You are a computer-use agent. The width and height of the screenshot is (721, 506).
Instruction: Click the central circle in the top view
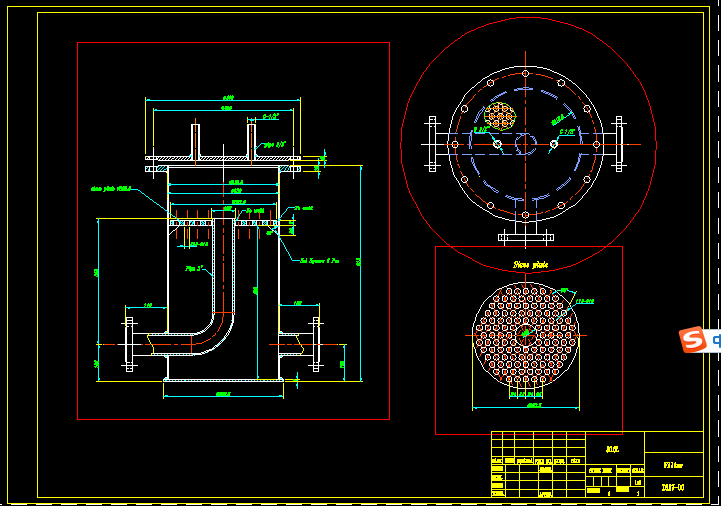[526, 143]
